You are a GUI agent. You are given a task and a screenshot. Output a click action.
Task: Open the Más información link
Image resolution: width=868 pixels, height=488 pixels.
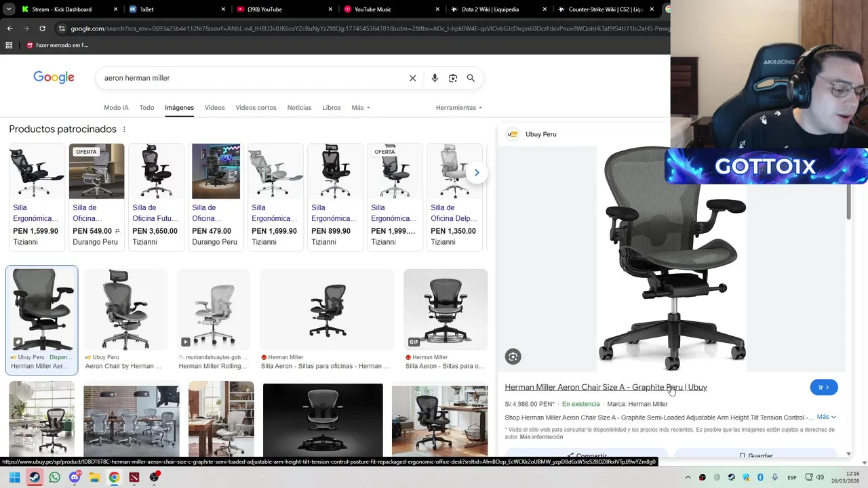541,437
